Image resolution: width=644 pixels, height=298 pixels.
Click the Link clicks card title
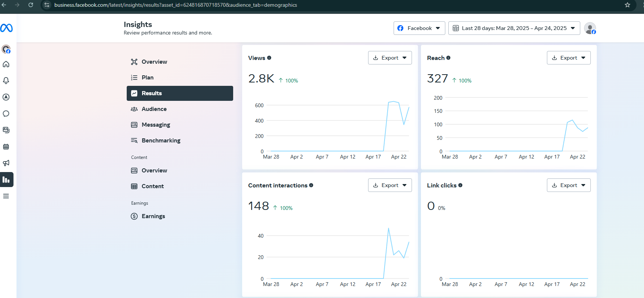coord(442,185)
